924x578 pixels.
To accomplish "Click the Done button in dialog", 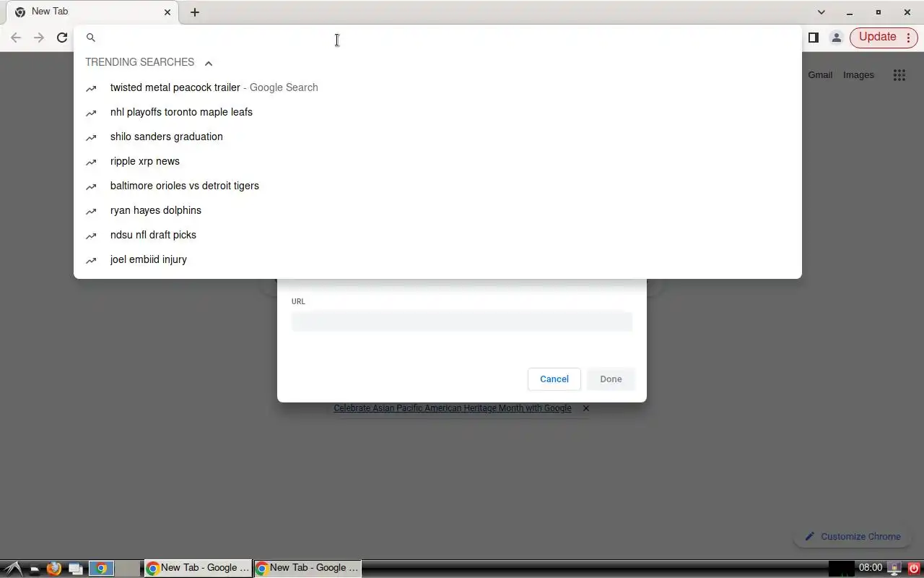I will (611, 379).
